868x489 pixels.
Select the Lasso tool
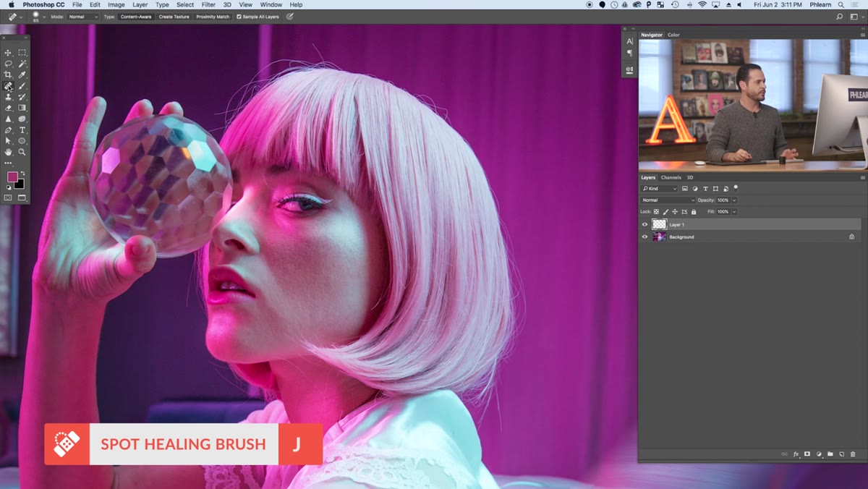click(x=8, y=64)
